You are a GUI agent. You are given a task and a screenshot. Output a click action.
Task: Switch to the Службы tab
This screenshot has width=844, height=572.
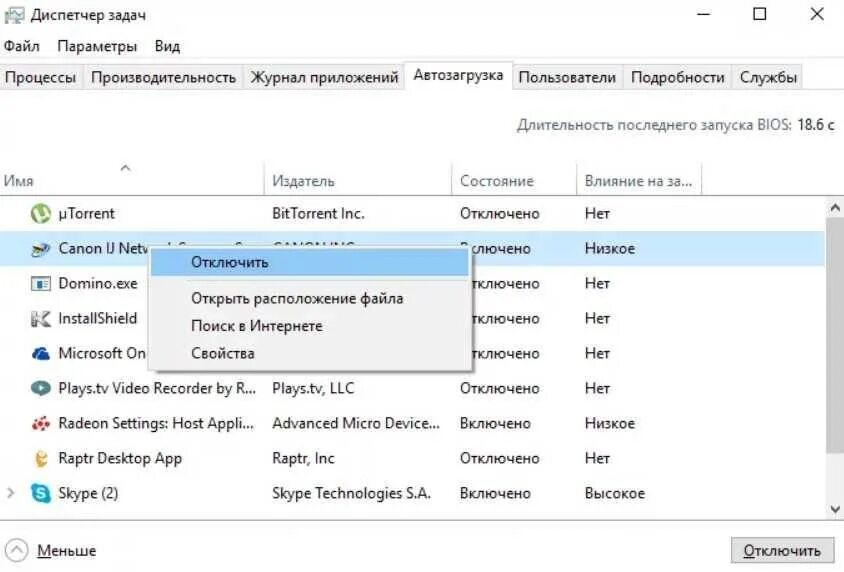[x=768, y=77]
